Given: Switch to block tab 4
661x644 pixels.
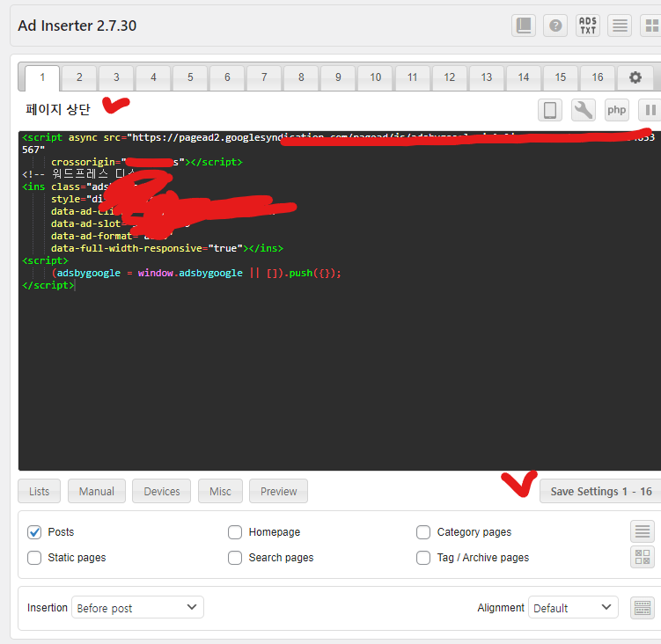Looking at the screenshot, I should pyautogui.click(x=153, y=77).
